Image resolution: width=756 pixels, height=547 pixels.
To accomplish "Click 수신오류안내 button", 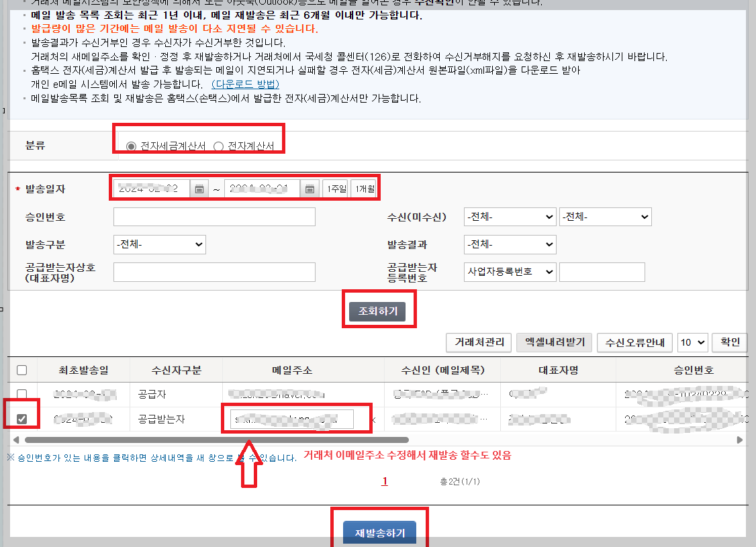I will coord(634,342).
